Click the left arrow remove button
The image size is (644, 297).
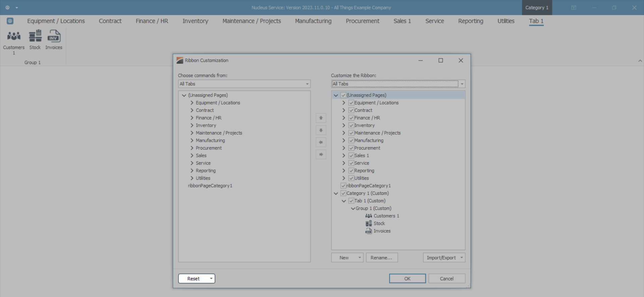point(321,142)
